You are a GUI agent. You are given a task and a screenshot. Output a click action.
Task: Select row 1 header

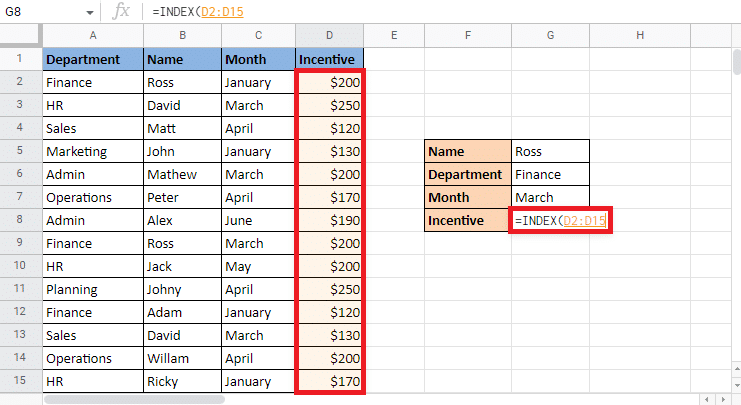21,59
